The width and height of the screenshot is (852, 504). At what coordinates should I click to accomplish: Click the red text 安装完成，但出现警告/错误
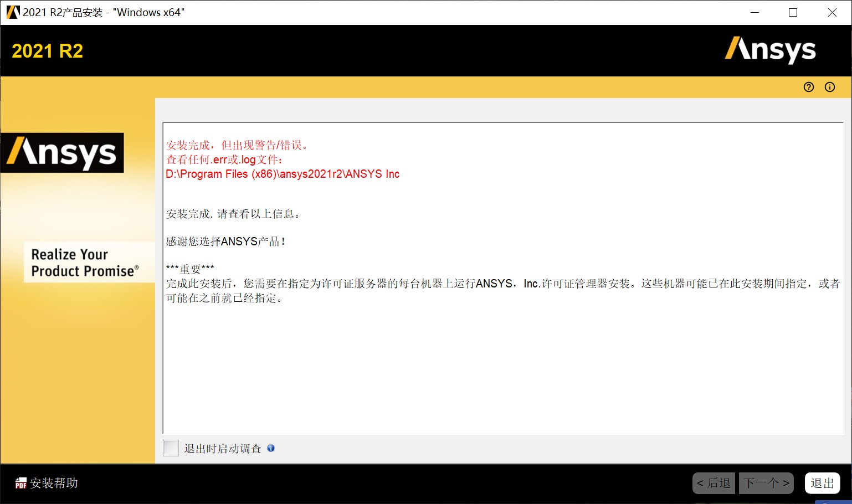(x=237, y=145)
